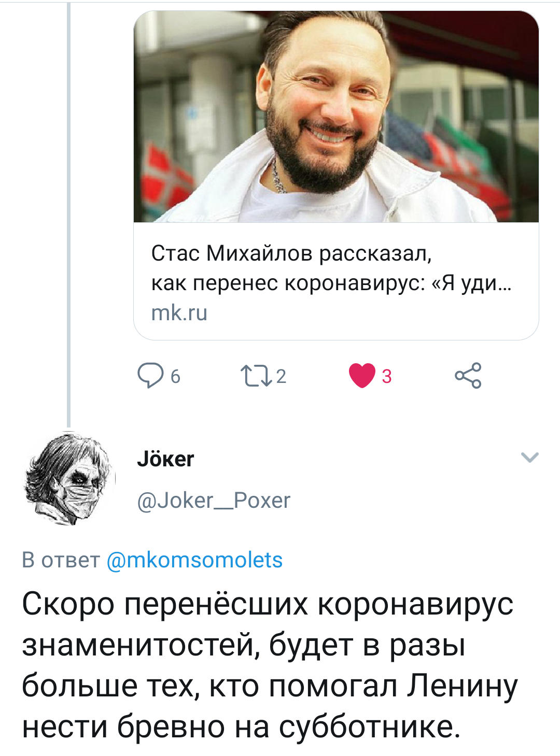Expand the chevron menu on Jöker's reply
The width and height of the screenshot is (560, 756).
click(x=529, y=457)
